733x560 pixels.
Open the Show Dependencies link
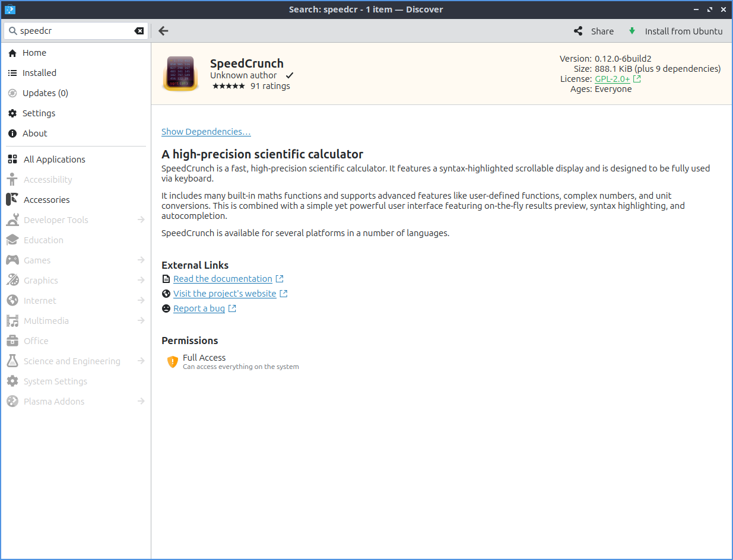(206, 132)
